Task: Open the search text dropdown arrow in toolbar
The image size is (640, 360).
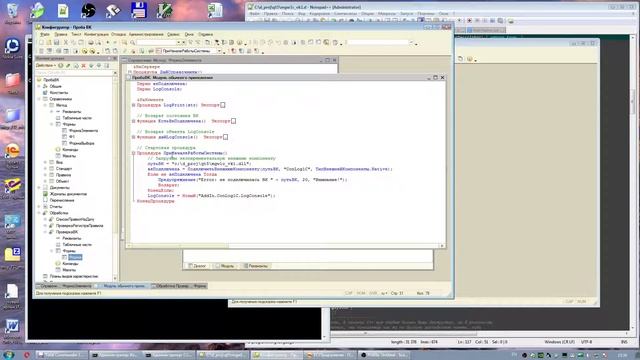Action: tap(178, 42)
